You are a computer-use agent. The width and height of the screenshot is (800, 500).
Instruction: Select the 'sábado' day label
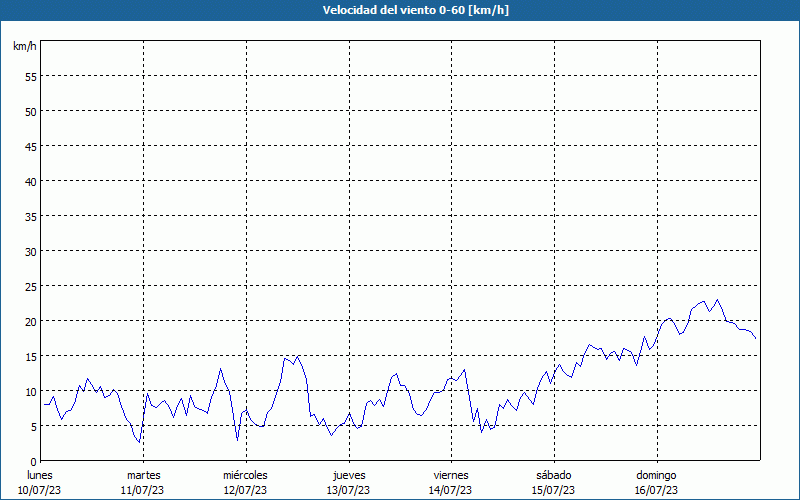[554, 475]
